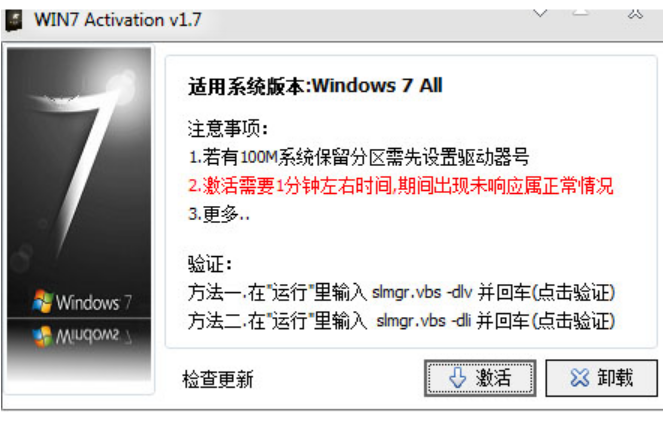Image resolution: width=663 pixels, height=422 pixels.
Task: Click (点击验证) link for 方法二 slmgr.vbs -dli
Action: click(x=573, y=321)
